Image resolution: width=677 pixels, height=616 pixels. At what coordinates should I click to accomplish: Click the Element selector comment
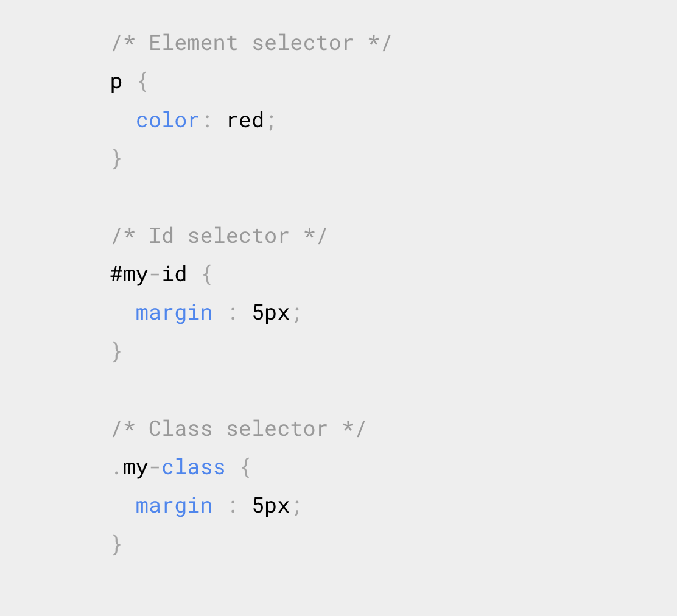[251, 43]
